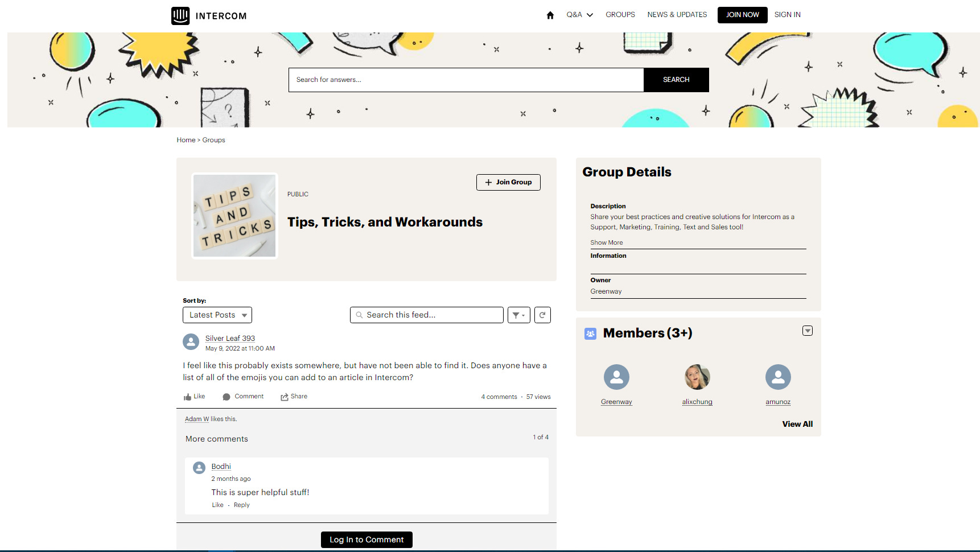Image resolution: width=980 pixels, height=552 pixels.
Task: Go to Home breadcrumb
Action: tap(186, 140)
